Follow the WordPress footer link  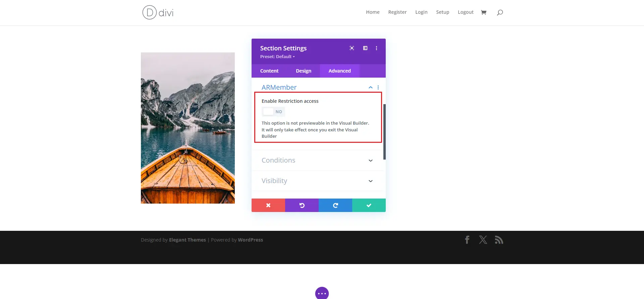click(251, 240)
